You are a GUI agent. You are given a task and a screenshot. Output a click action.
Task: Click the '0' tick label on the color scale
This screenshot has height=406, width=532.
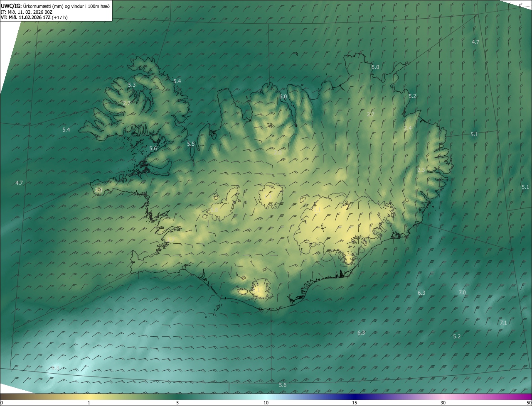click(2, 403)
